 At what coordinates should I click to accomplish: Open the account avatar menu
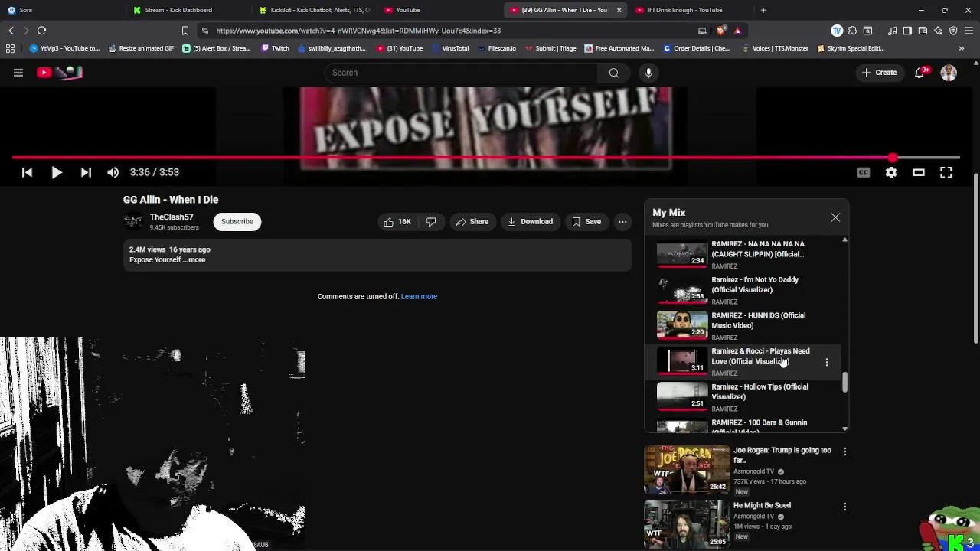click(949, 73)
